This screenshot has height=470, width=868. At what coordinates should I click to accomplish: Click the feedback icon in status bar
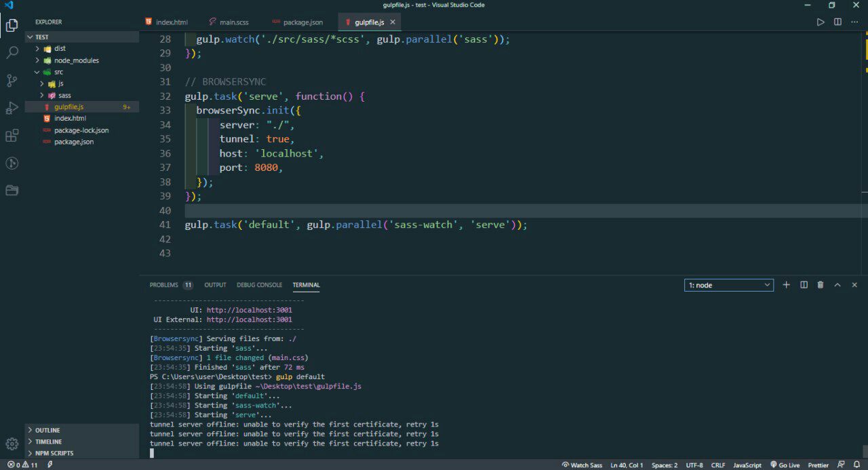841,465
